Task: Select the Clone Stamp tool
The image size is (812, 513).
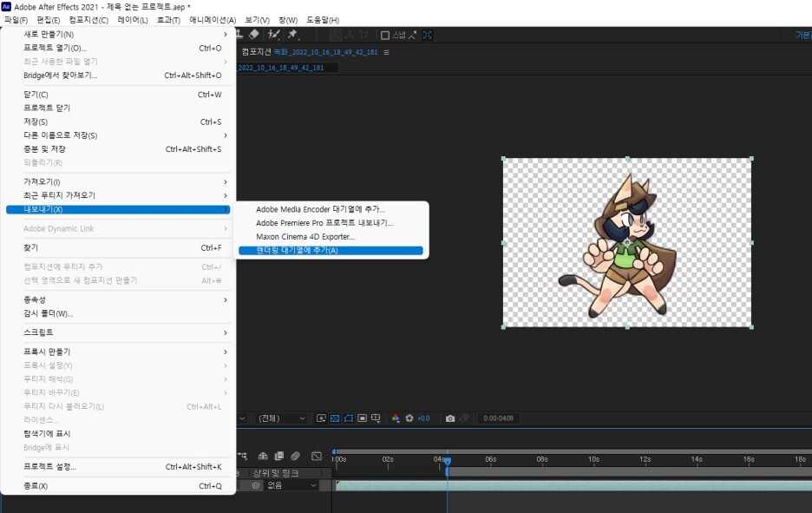Action: point(239,34)
